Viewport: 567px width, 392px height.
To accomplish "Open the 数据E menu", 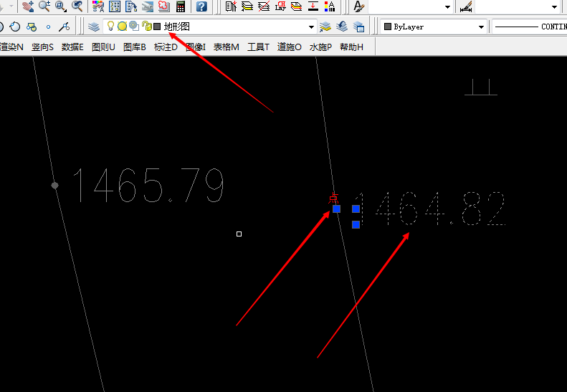I will click(72, 47).
